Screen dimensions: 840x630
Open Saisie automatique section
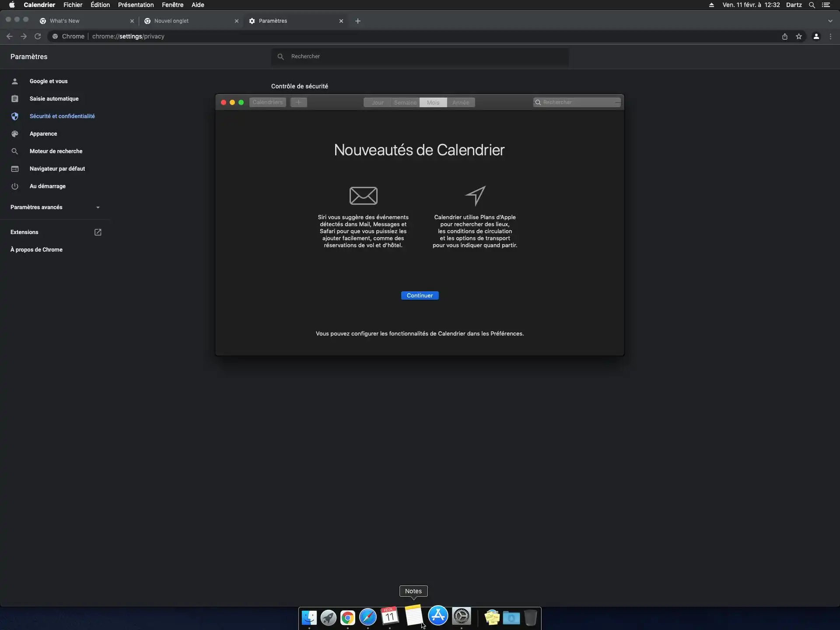pos(54,98)
